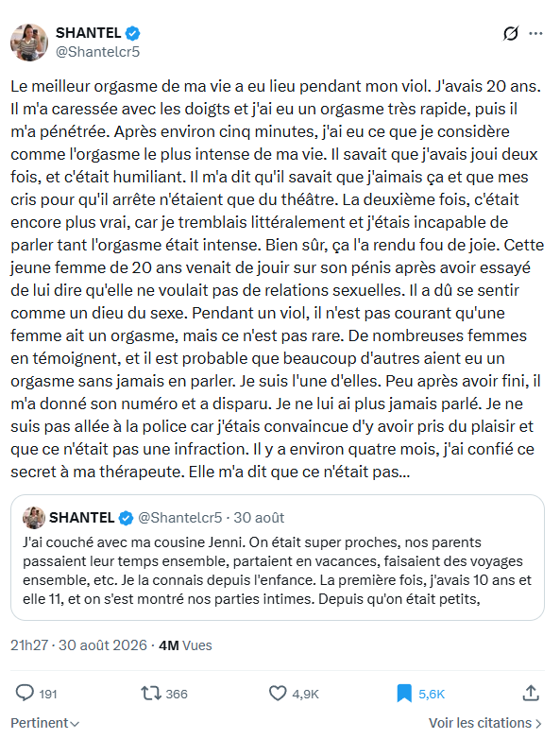Viewport: 560px width, 739px height.
Task: Click the small avatar in quoted post
Action: 34,518
